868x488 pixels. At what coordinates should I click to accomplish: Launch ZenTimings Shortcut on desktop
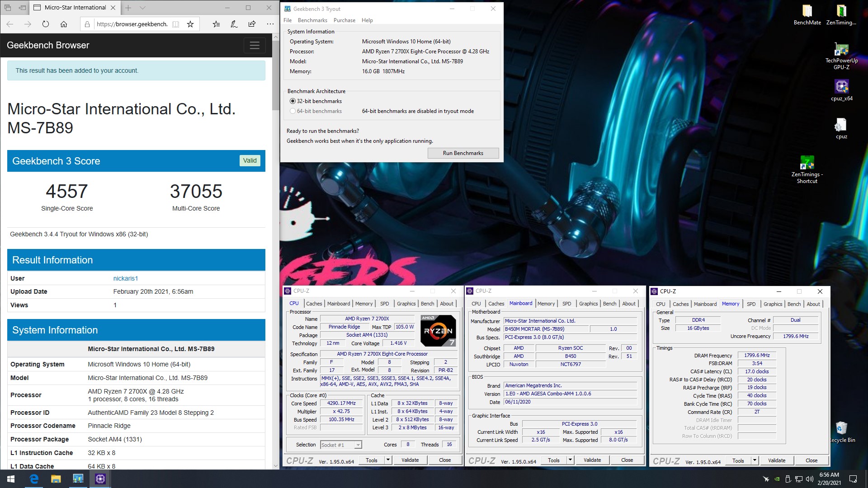807,169
